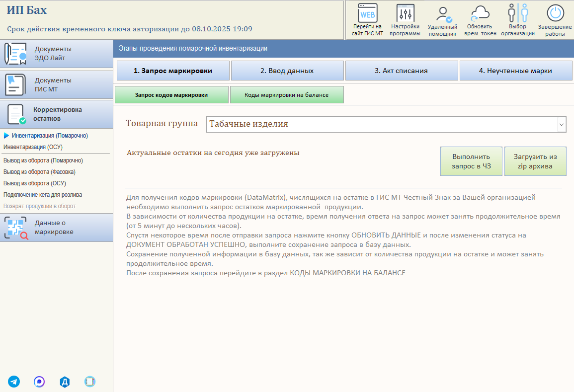Open Telegram icon at bottom left

click(x=14, y=382)
